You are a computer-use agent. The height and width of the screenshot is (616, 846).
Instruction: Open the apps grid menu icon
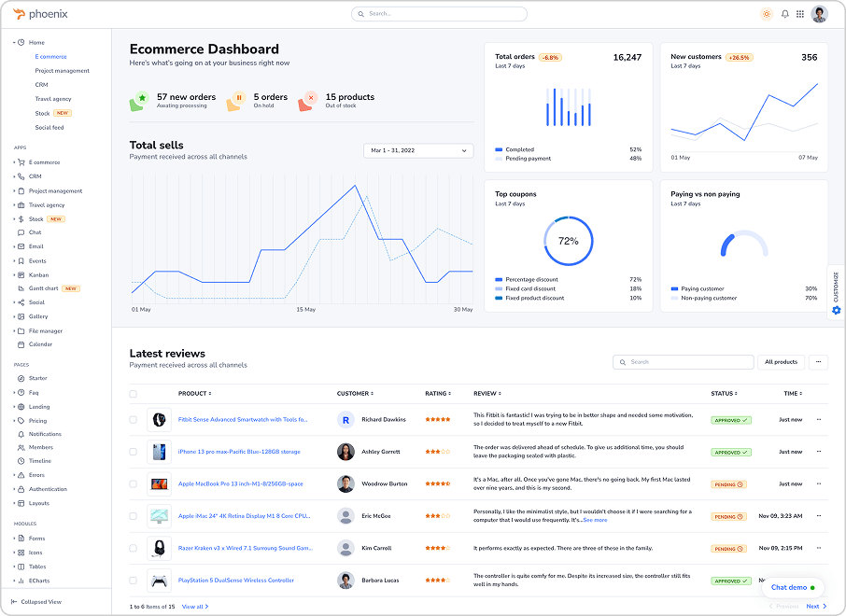point(800,14)
